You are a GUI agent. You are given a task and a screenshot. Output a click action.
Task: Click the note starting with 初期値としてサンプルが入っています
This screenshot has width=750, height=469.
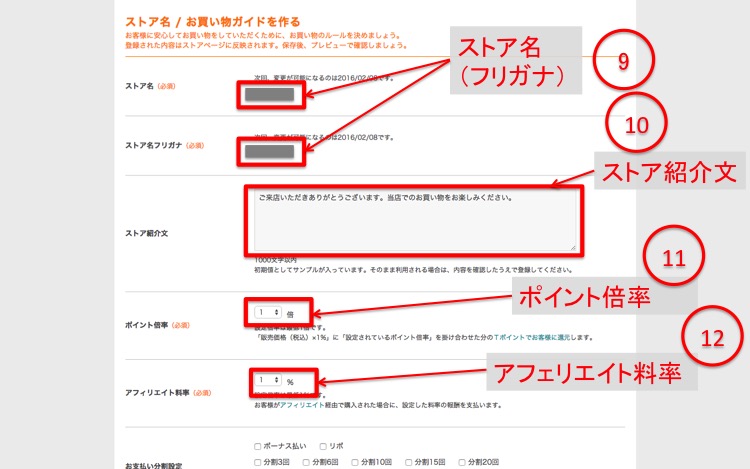(413, 270)
